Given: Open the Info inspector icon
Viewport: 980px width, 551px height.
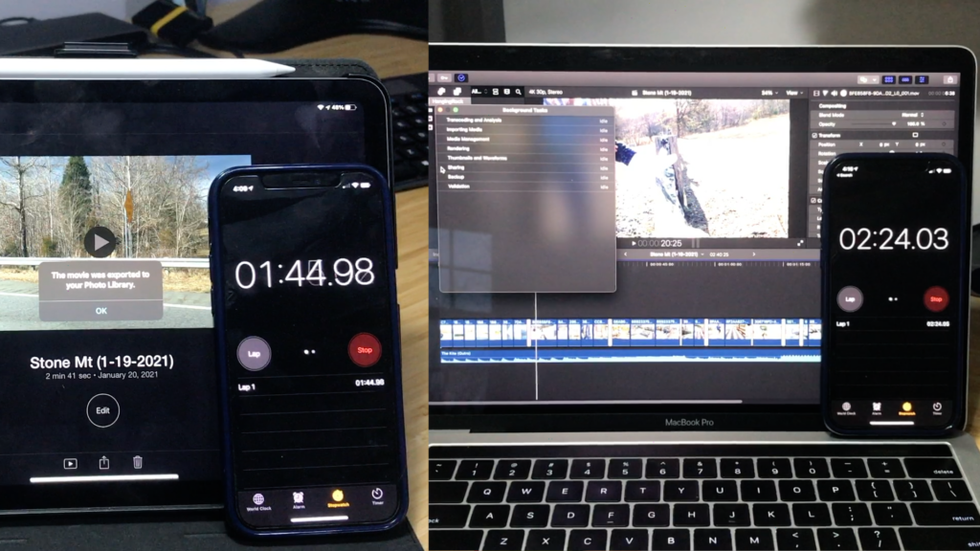Looking at the screenshot, I should (x=843, y=93).
